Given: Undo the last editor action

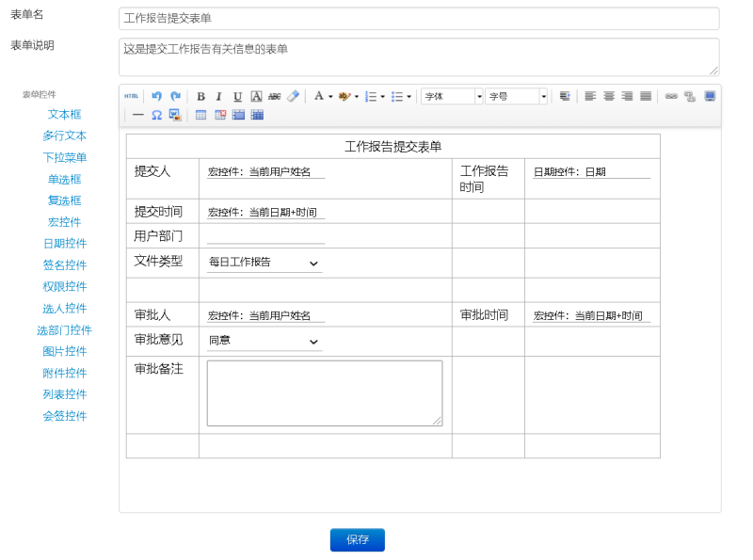Looking at the screenshot, I should [x=156, y=95].
